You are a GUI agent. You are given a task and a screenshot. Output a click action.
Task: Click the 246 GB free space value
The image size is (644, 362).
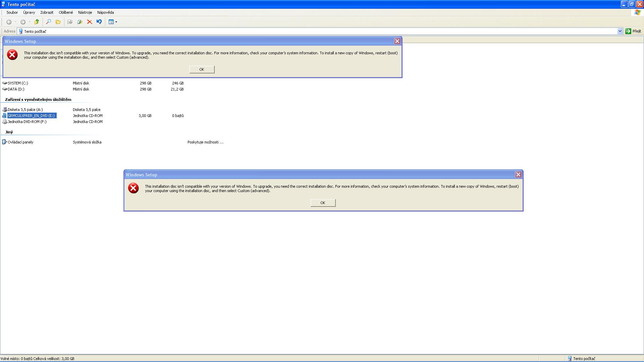[178, 83]
